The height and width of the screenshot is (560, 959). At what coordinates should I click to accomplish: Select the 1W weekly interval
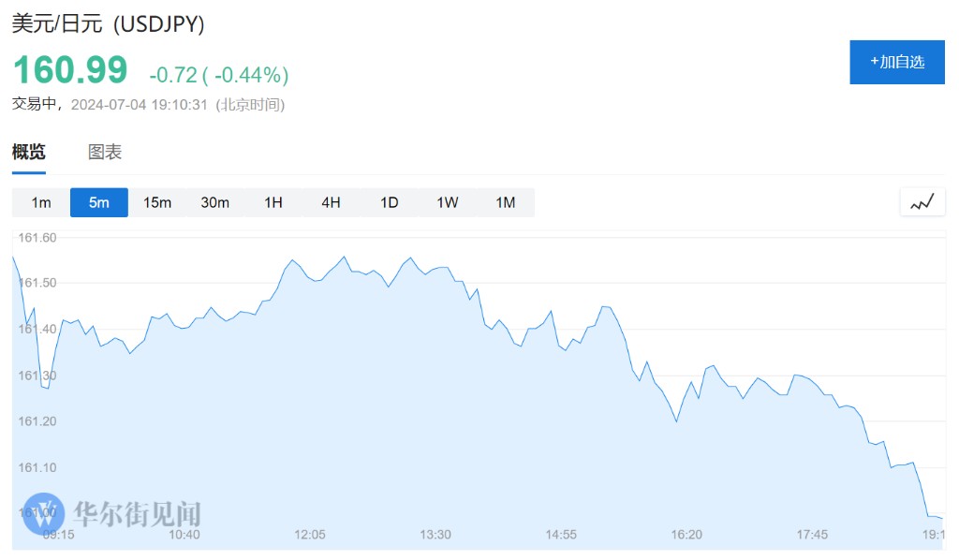[448, 202]
